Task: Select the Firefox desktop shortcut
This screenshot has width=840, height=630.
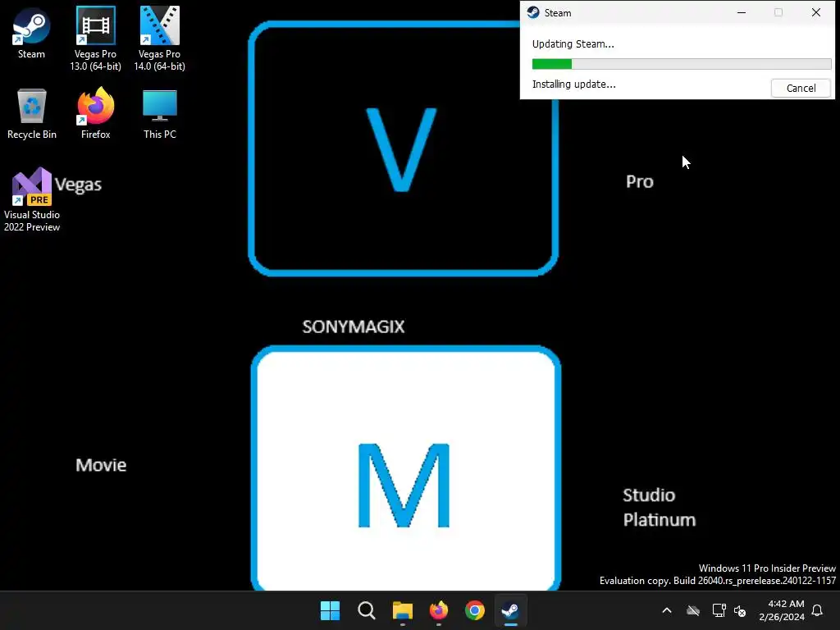Action: coord(95,113)
